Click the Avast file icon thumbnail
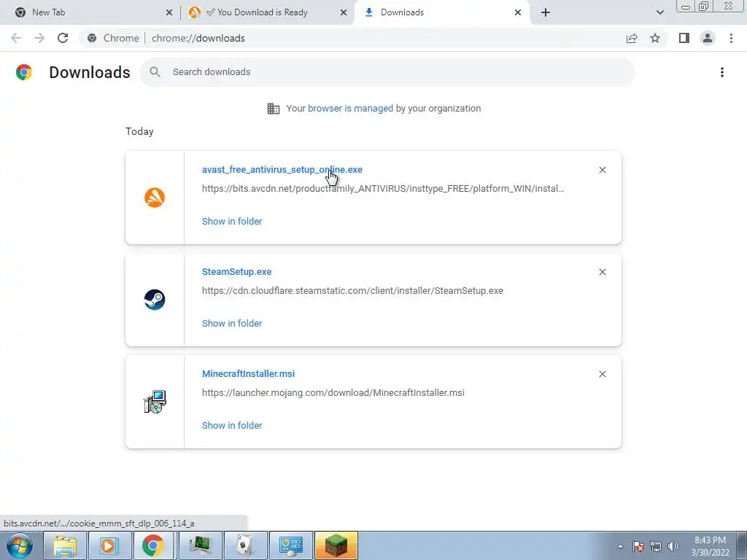747x560 pixels. [155, 197]
